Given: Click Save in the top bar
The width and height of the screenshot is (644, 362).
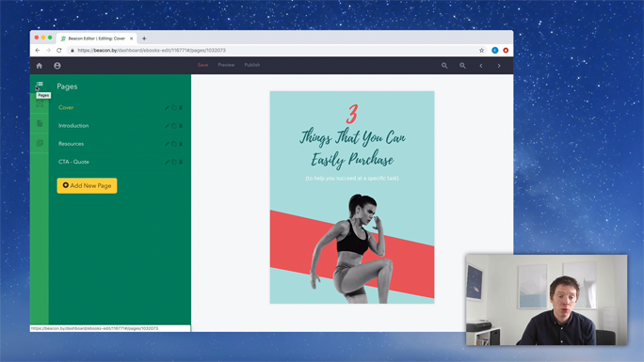Looking at the screenshot, I should tap(202, 65).
